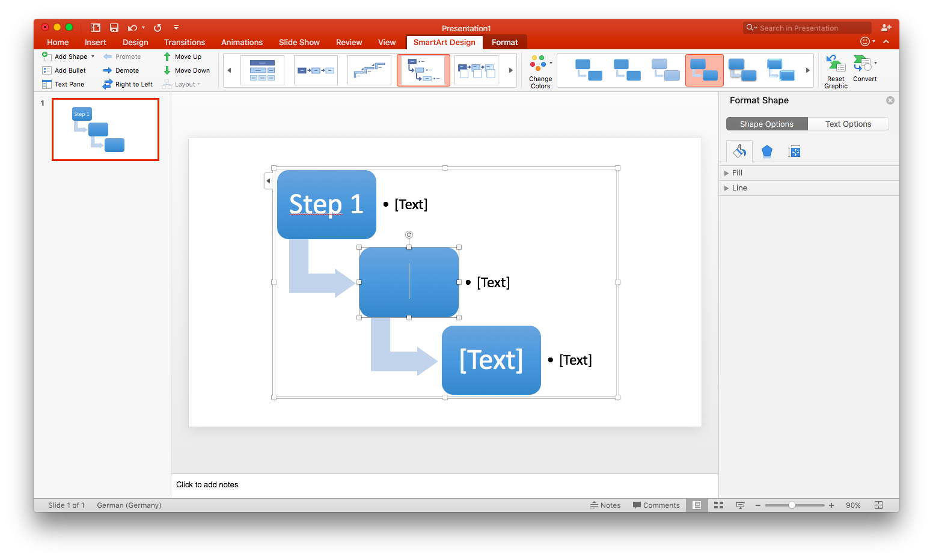Viewport: 933px width, 560px height.
Task: Open the Add Shape dropdown arrow
Action: point(93,56)
